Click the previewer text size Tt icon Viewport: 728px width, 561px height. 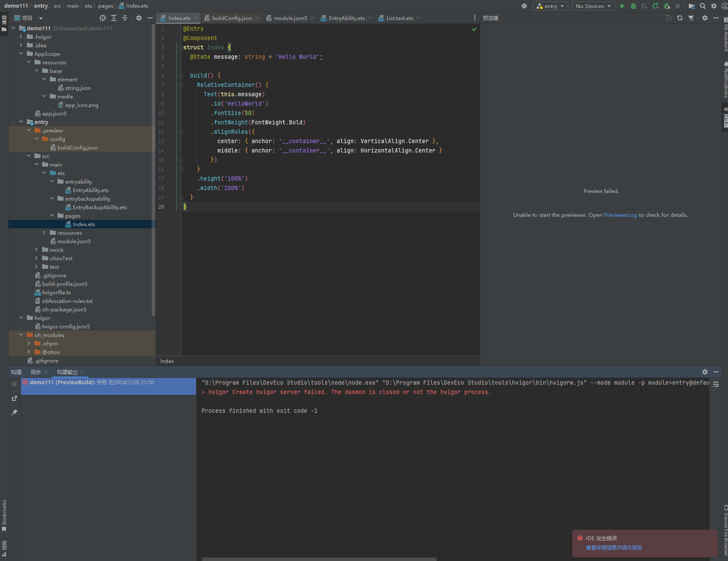(669, 18)
